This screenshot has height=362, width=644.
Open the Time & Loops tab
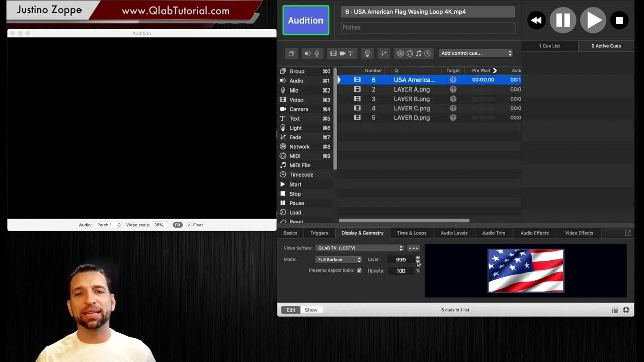[412, 233]
